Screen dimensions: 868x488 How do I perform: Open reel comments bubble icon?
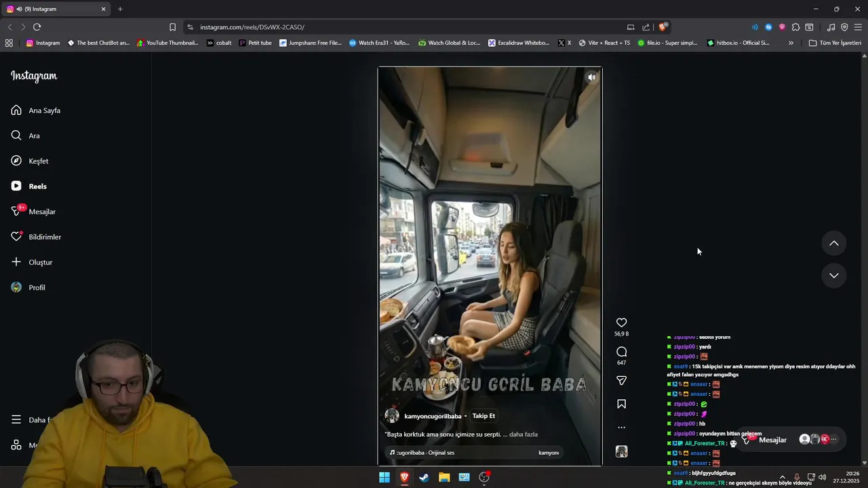click(621, 352)
